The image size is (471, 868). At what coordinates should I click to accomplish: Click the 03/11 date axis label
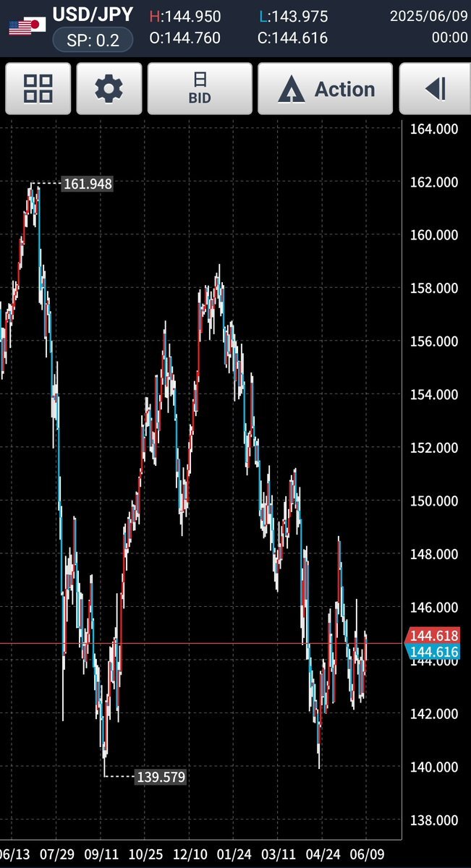(x=279, y=853)
